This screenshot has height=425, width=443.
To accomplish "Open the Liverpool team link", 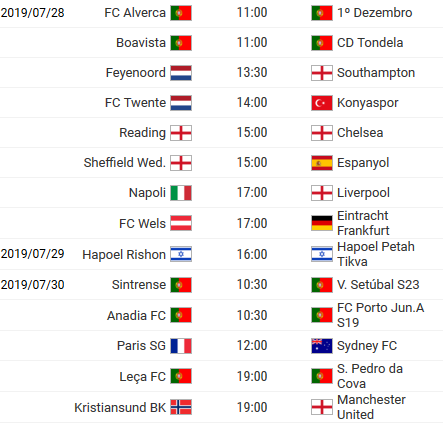I will point(363,193).
